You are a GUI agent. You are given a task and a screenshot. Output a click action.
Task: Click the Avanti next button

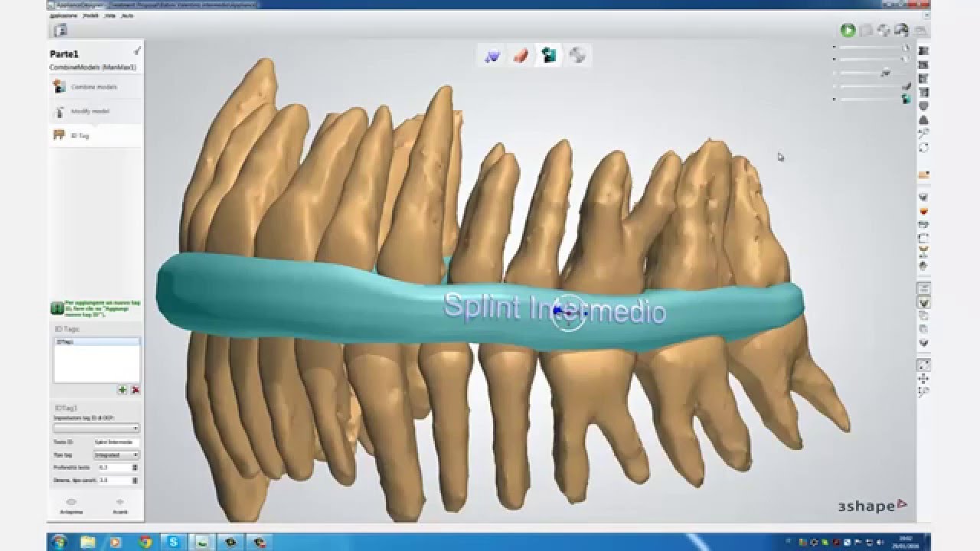tap(119, 506)
